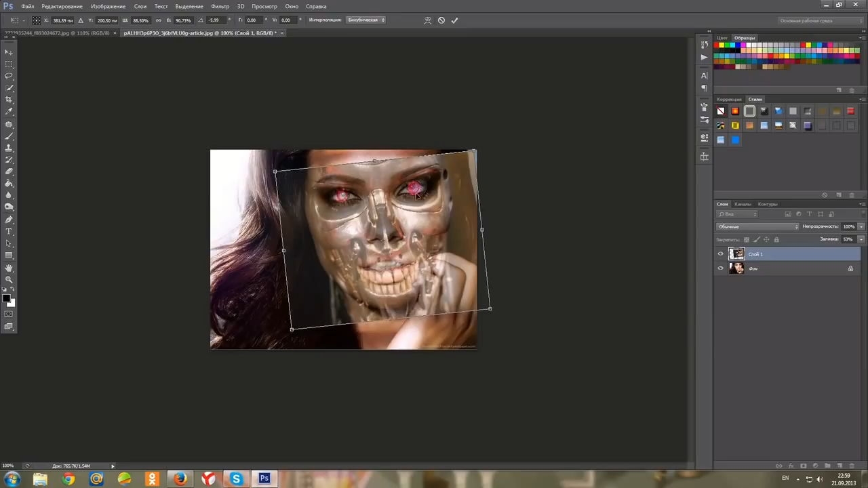868x488 pixels.
Task: Click the rotation angle field
Action: coord(216,20)
